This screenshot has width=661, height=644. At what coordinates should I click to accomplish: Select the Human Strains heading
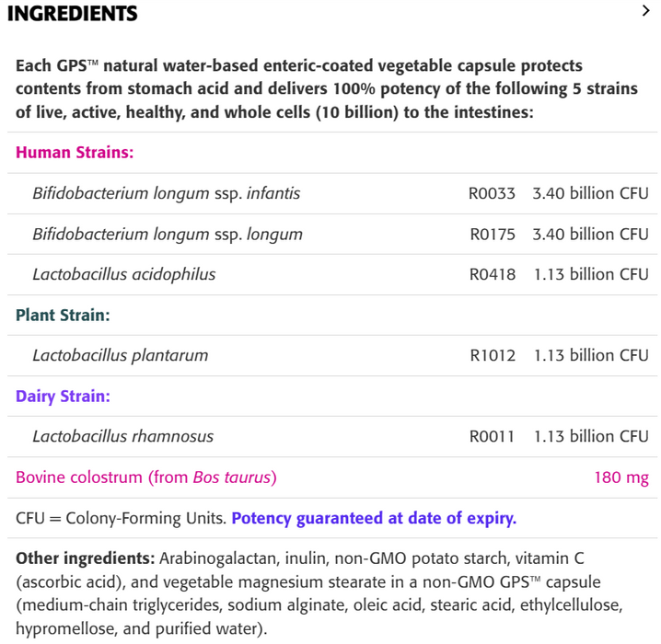pyautogui.click(x=75, y=153)
